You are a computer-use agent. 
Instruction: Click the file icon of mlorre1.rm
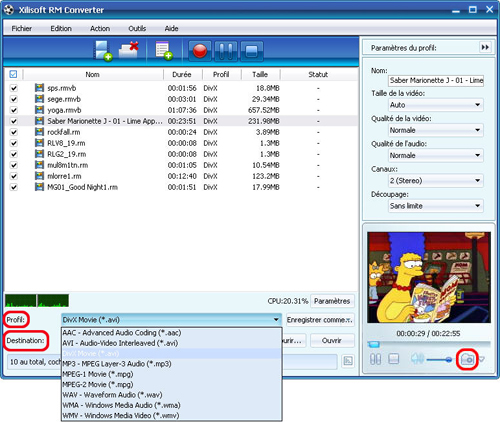pyautogui.click(x=39, y=176)
